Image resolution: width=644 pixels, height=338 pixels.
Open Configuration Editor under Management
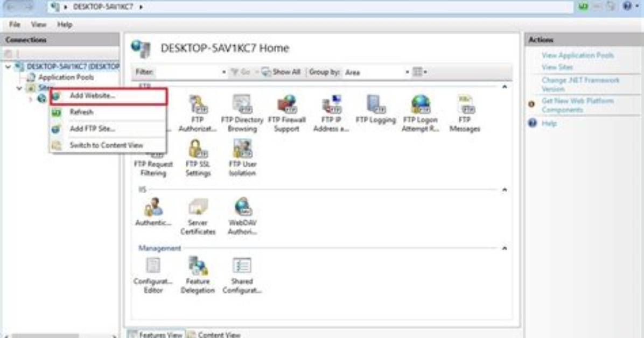click(x=153, y=275)
